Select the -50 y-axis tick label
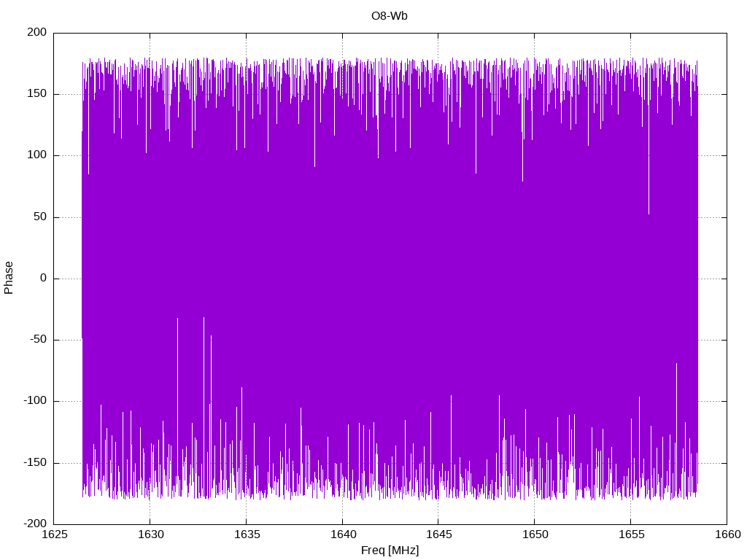Viewport: 747px width, 560px height. pyautogui.click(x=39, y=340)
